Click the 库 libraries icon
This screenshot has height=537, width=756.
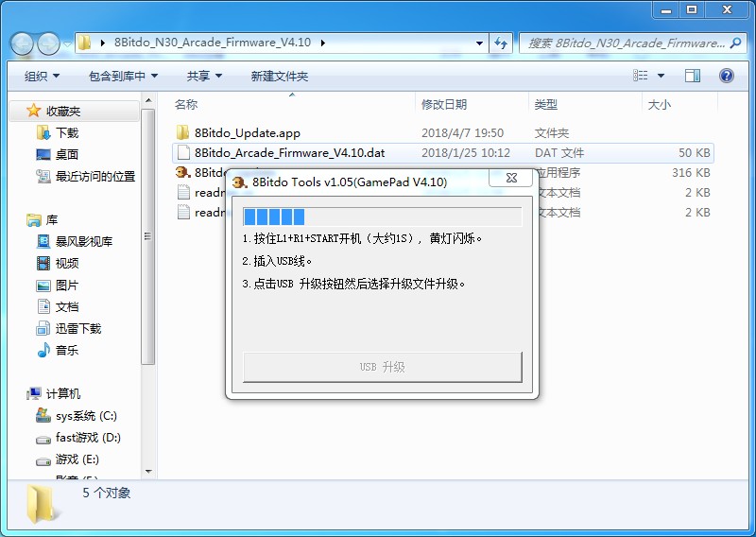[34, 220]
